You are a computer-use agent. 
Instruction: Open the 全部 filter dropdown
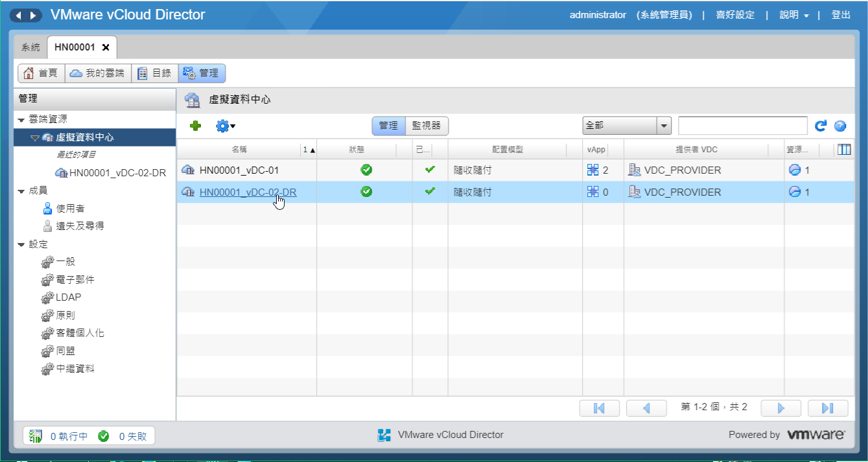click(663, 124)
